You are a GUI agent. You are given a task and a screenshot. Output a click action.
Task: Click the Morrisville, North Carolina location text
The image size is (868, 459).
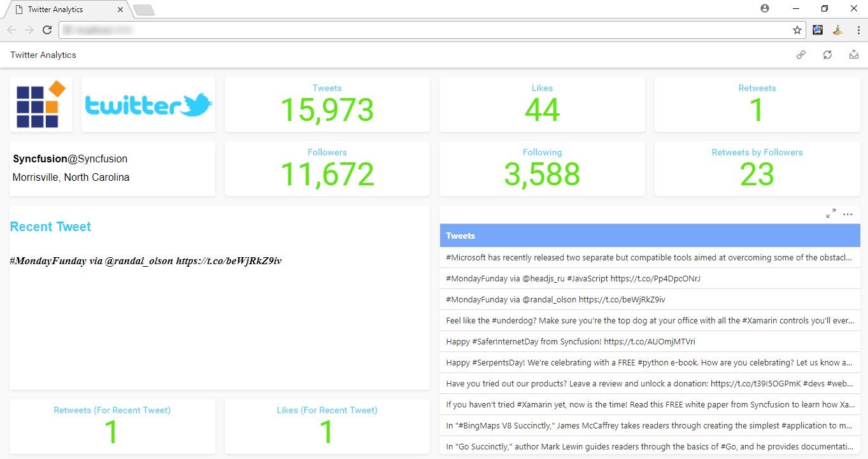(x=71, y=177)
